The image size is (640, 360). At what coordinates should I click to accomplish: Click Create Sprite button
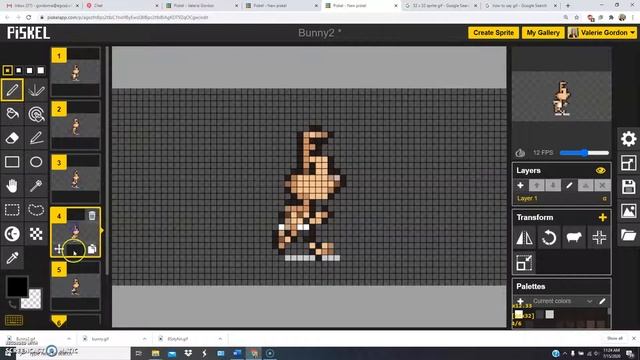[493, 33]
